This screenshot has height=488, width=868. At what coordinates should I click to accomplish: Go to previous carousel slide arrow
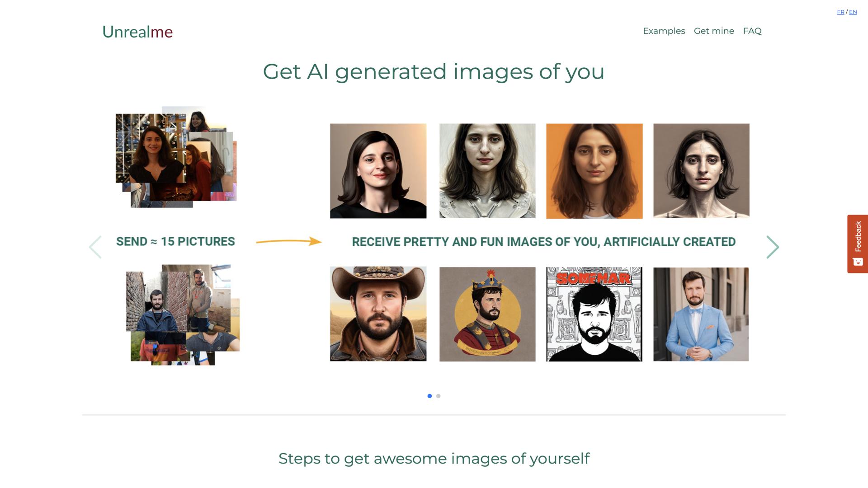pyautogui.click(x=95, y=247)
